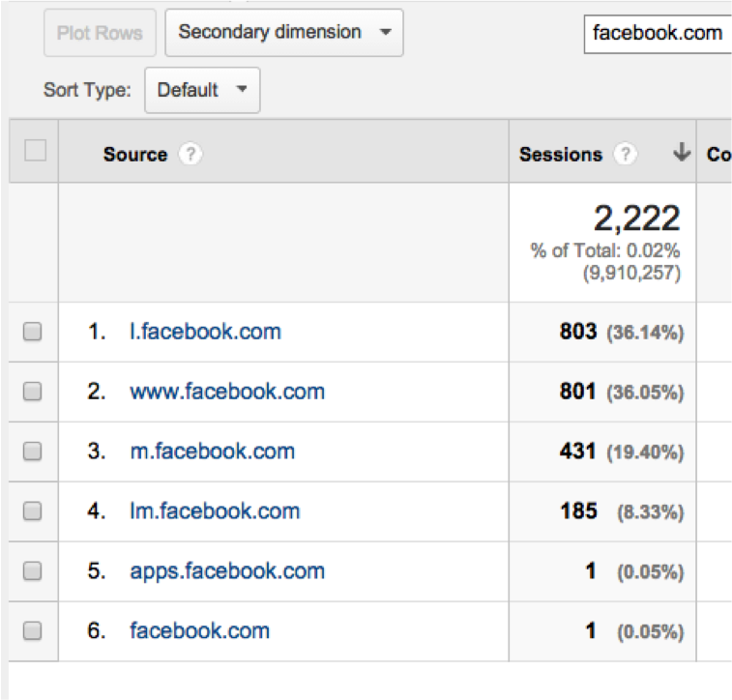Click the search field containing facebook.com
732x700 pixels.
click(x=658, y=34)
